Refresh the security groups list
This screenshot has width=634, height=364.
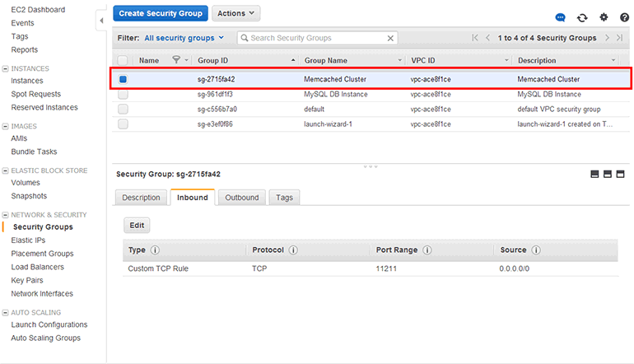point(582,17)
